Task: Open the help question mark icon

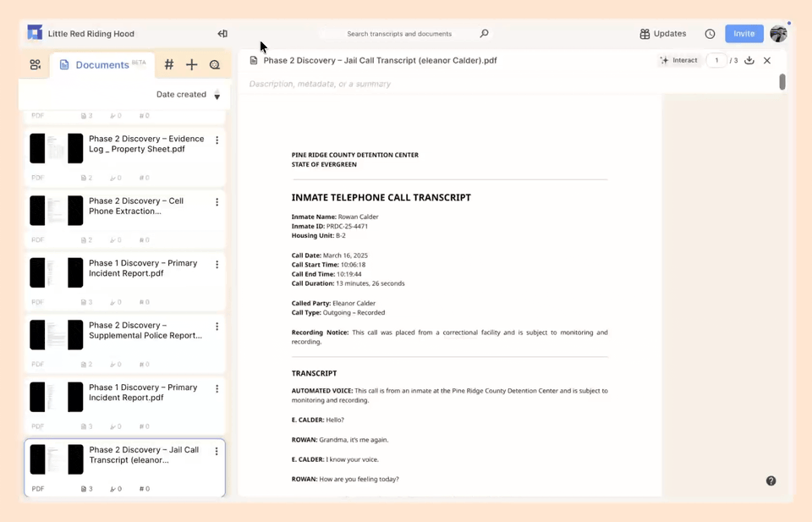Action: [x=771, y=481]
